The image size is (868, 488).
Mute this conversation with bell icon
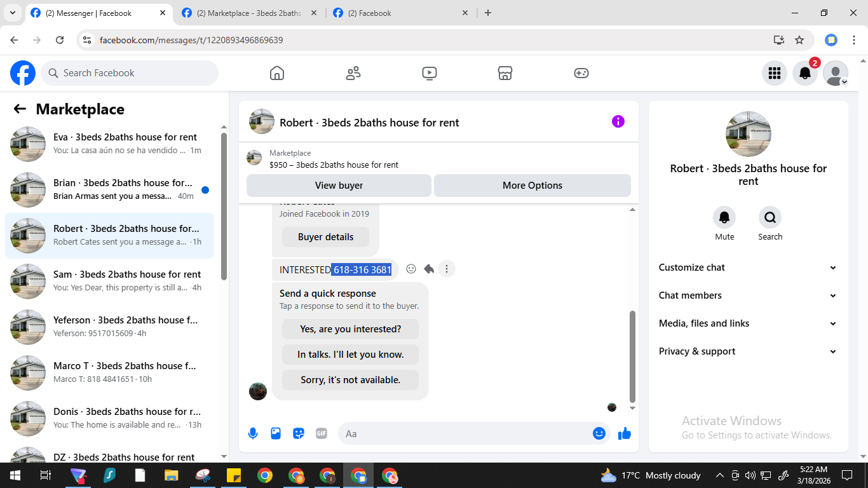[724, 218]
